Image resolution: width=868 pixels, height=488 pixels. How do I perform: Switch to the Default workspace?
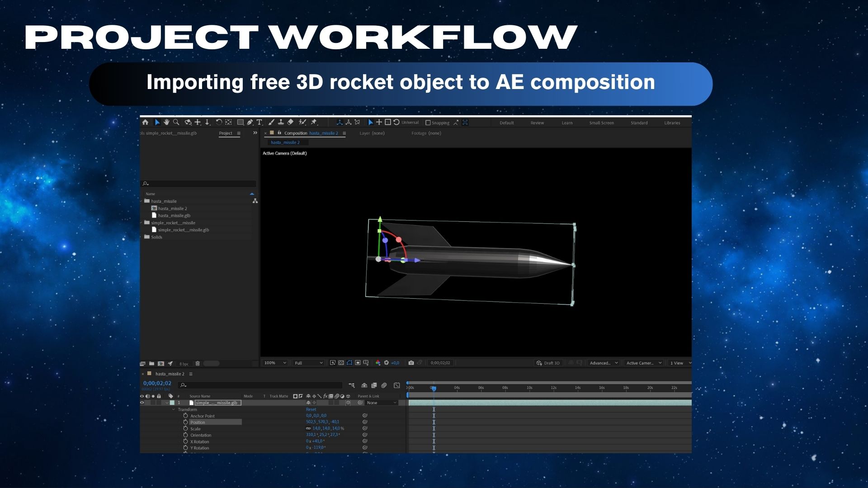(x=506, y=123)
